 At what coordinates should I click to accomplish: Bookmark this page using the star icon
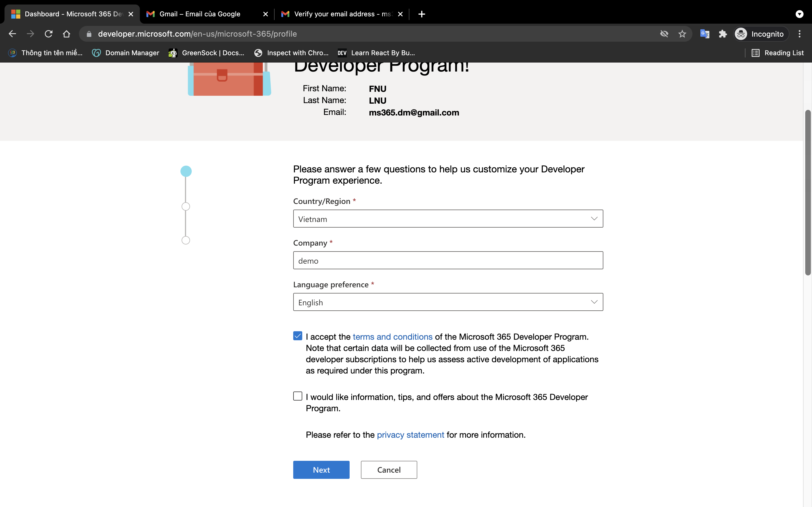(682, 34)
